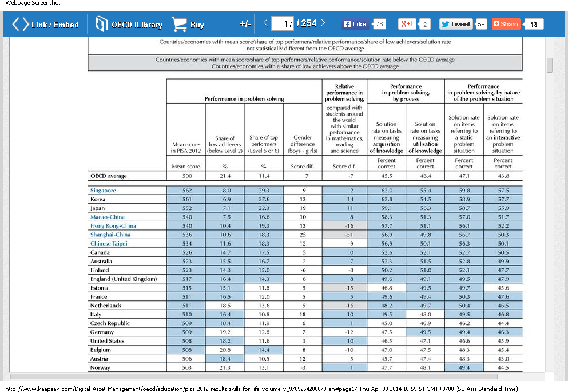
Task: Open the Chinese Taipei link
Action: (x=108, y=243)
